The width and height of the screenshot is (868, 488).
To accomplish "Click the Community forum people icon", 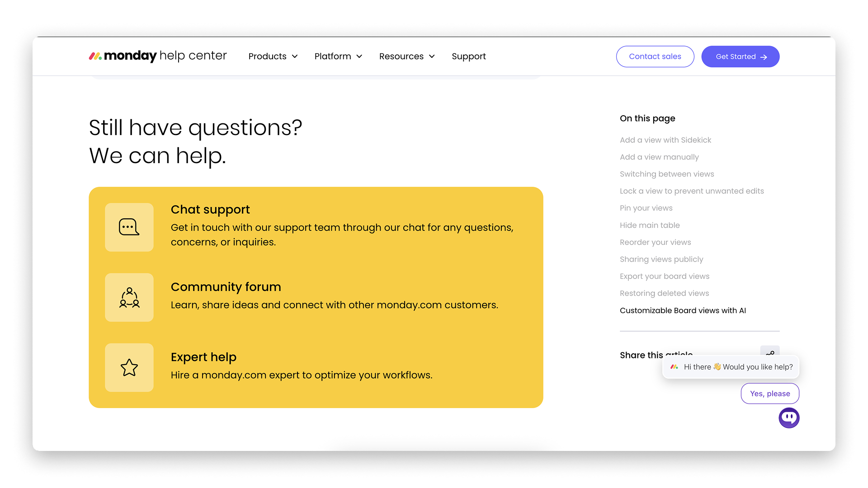I will (x=129, y=297).
